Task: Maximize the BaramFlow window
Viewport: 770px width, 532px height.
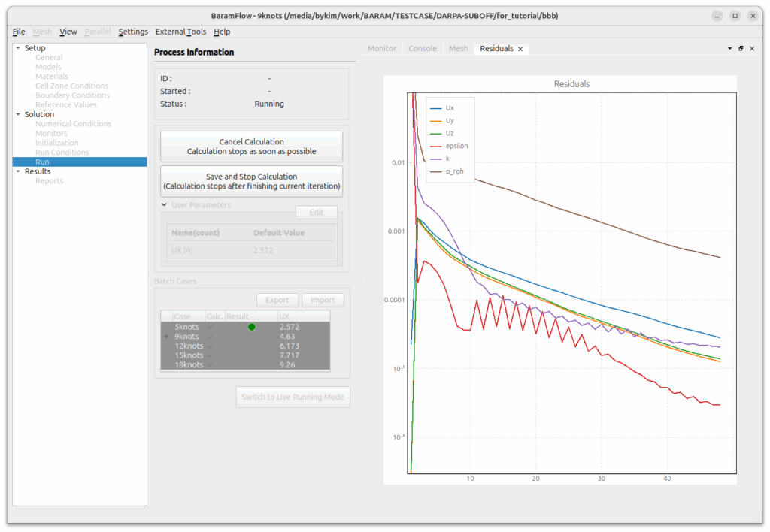Action: 735,16
